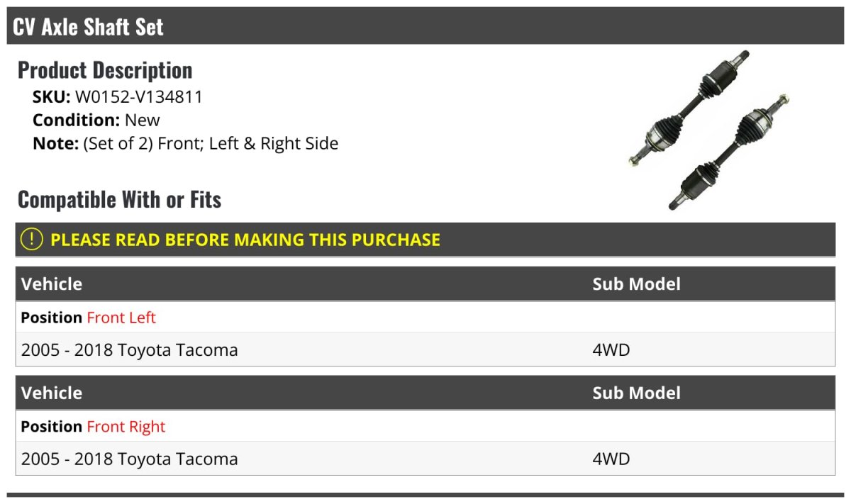851x504 pixels.
Task: Click the red "Front Right" position text
Action: [x=126, y=427]
